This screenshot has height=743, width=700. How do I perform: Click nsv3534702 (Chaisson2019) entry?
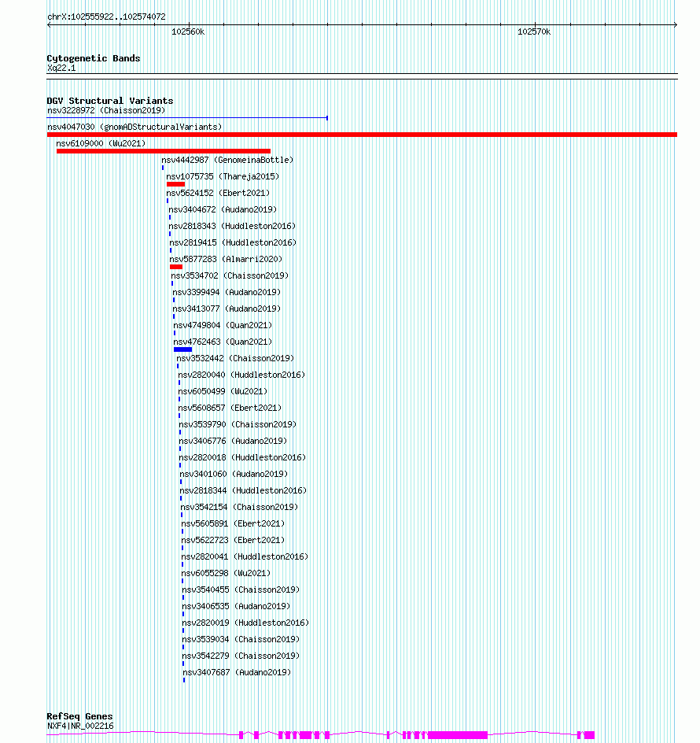coord(230,275)
